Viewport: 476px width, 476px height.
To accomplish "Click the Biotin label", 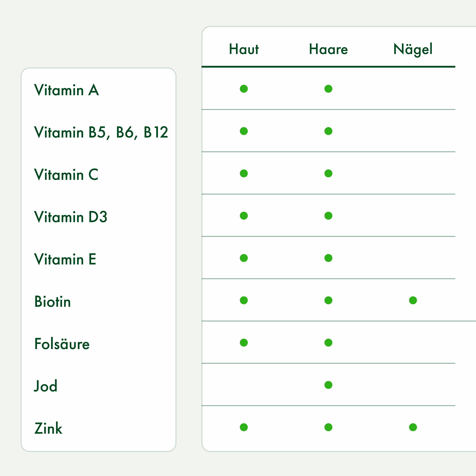I will pos(52,302).
